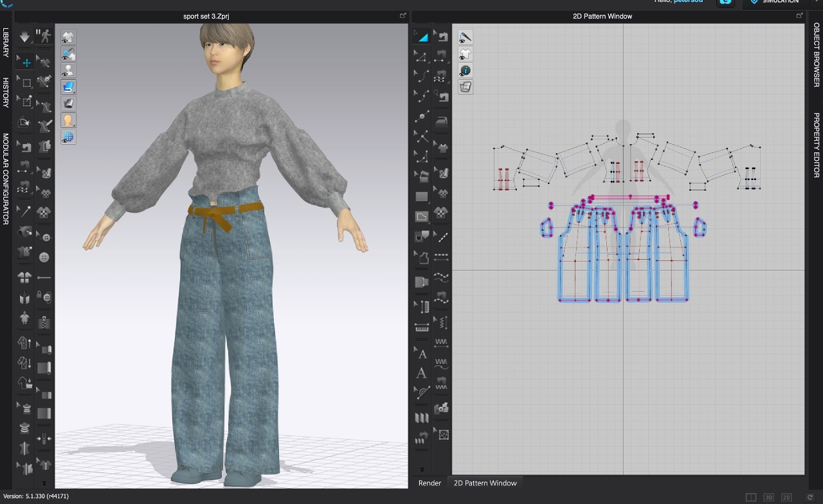Select the Select/Move tool in 3D toolbar
This screenshot has height=504, width=823.
pyautogui.click(x=26, y=62)
